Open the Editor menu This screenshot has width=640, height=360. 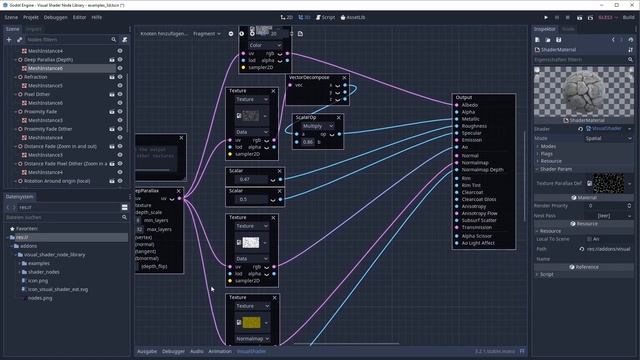[80, 18]
